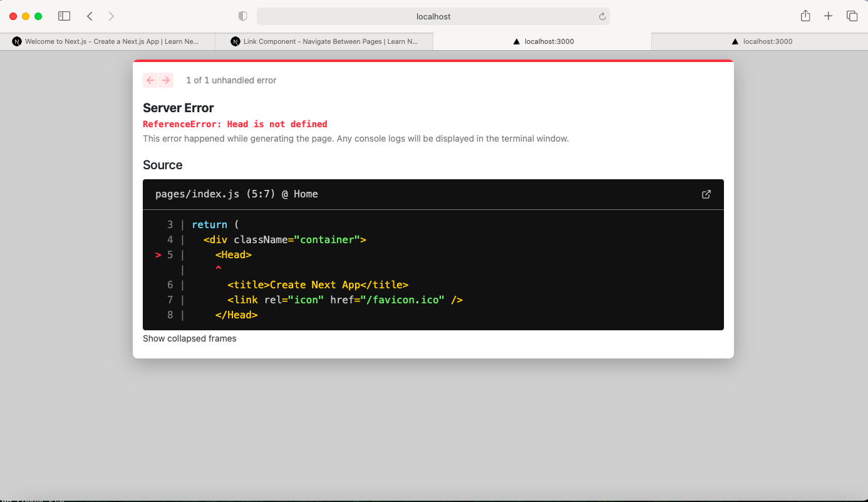Click the '1 of 1 unhandled error' label
Viewport: 868px width, 502px height.
pos(231,80)
